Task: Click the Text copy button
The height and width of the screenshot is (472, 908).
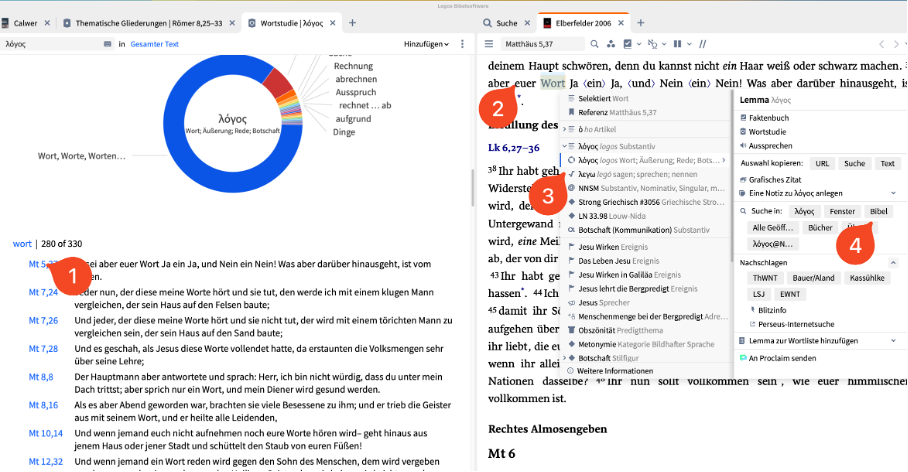Action: click(887, 163)
